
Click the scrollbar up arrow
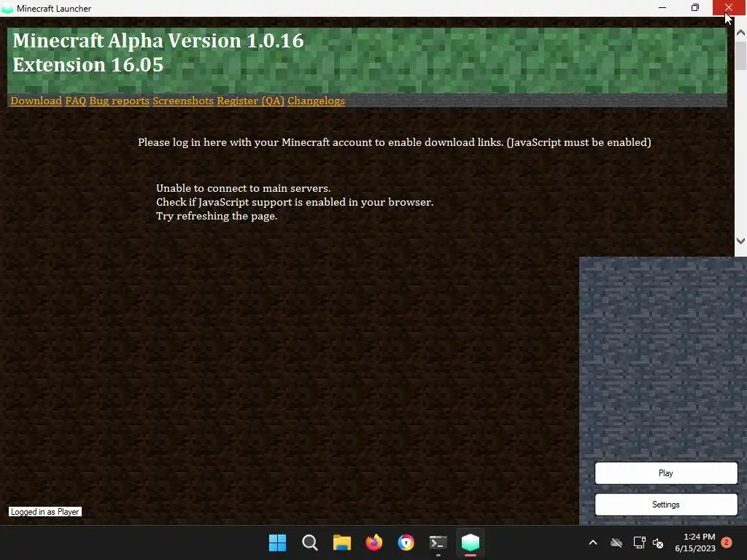(x=740, y=33)
